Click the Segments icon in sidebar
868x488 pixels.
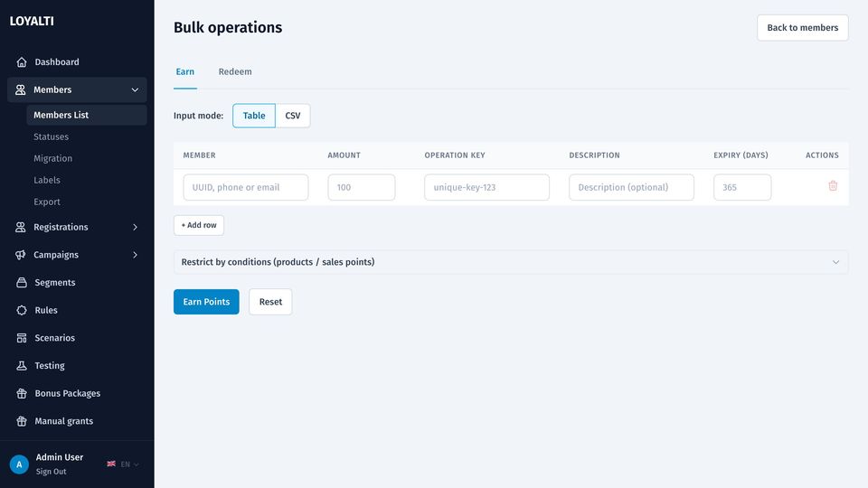(22, 282)
